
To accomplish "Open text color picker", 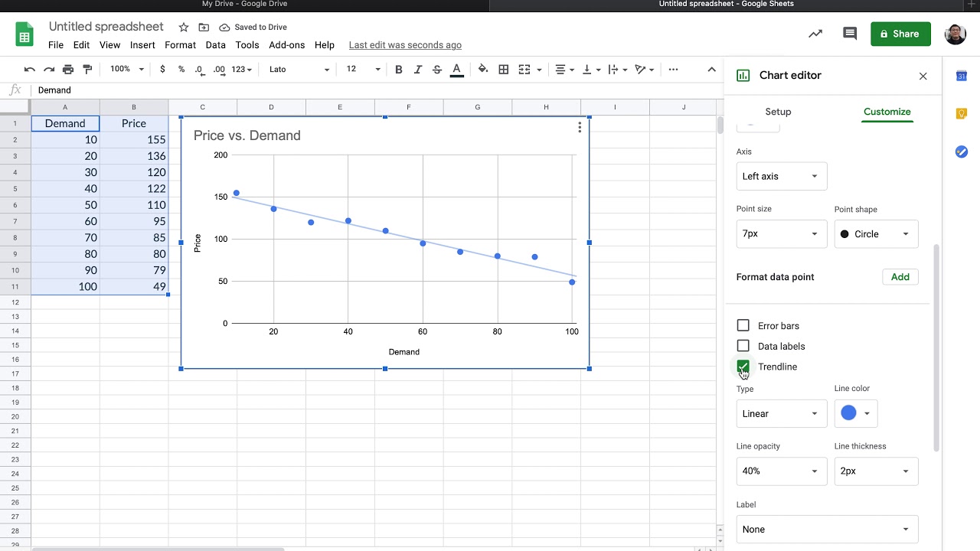I will [x=456, y=69].
